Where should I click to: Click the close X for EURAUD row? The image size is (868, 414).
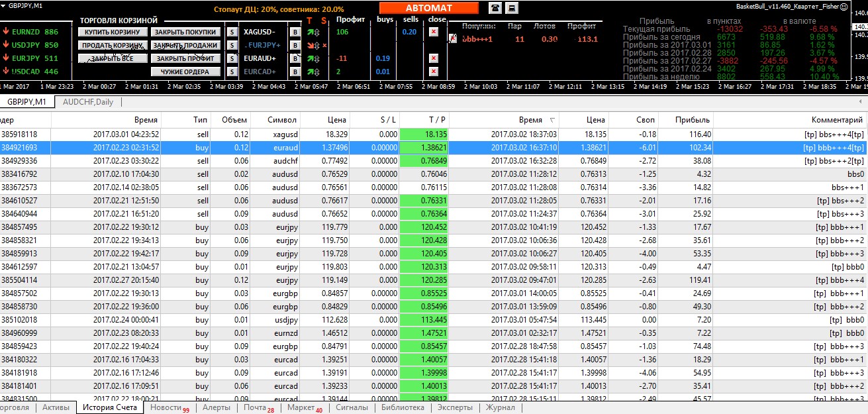coord(433,58)
